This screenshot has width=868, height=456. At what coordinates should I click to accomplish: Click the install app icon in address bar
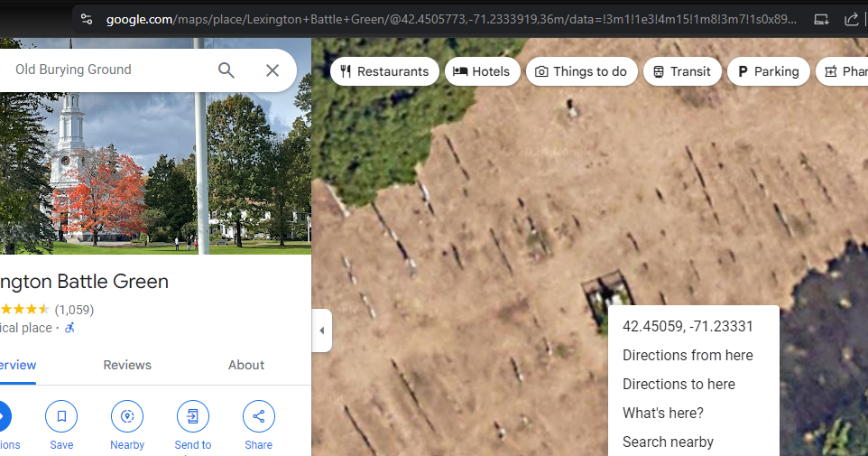821,19
